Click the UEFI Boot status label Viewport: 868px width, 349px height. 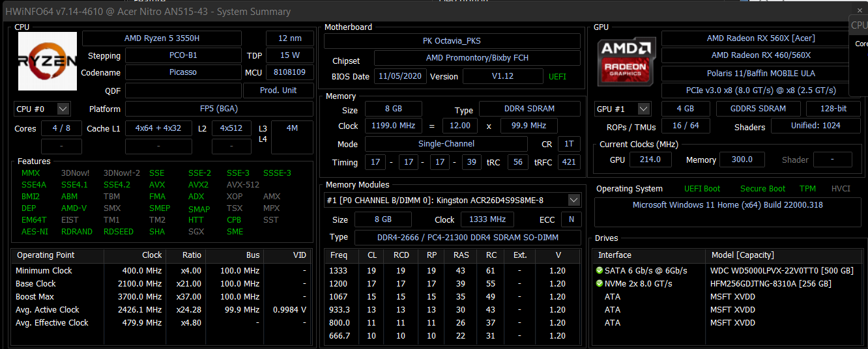702,189
